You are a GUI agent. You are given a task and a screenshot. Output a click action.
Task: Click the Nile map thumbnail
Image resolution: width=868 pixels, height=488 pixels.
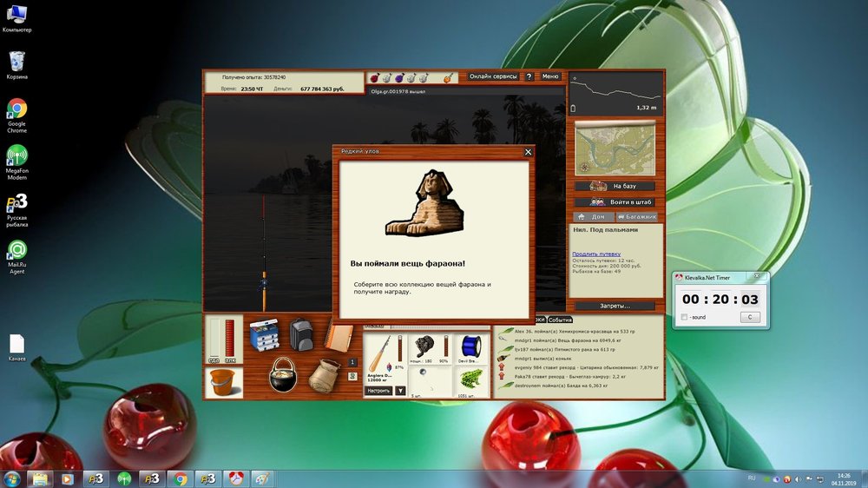[x=615, y=148]
